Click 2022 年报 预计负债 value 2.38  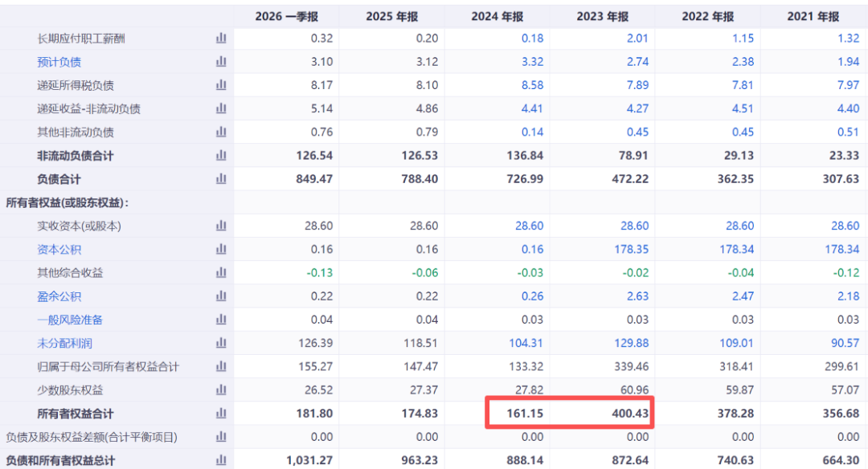point(743,62)
